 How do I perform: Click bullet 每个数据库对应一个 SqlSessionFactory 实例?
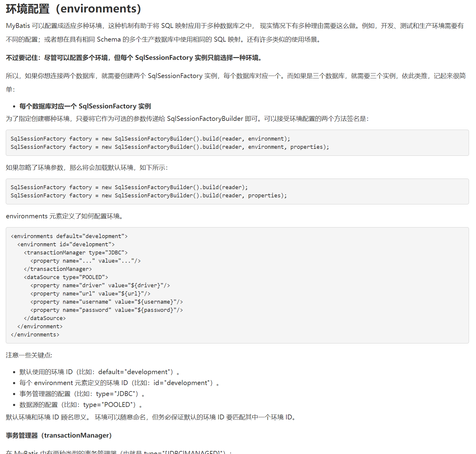(x=85, y=106)
